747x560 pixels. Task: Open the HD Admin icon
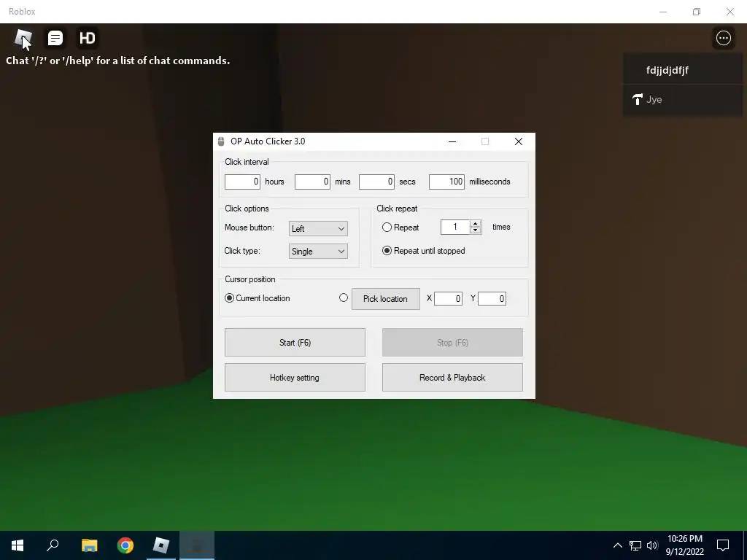88,38
